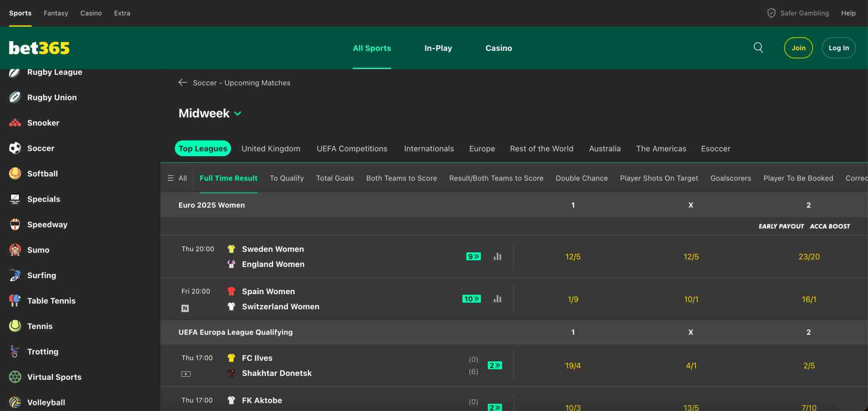Image resolution: width=868 pixels, height=411 pixels.
Task: Click the Join button
Action: coord(798,48)
